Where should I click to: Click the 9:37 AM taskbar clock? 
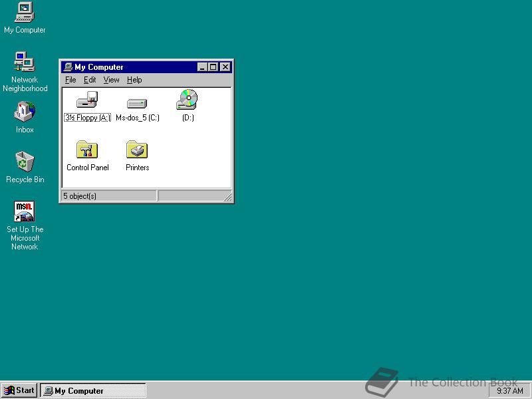click(509, 391)
